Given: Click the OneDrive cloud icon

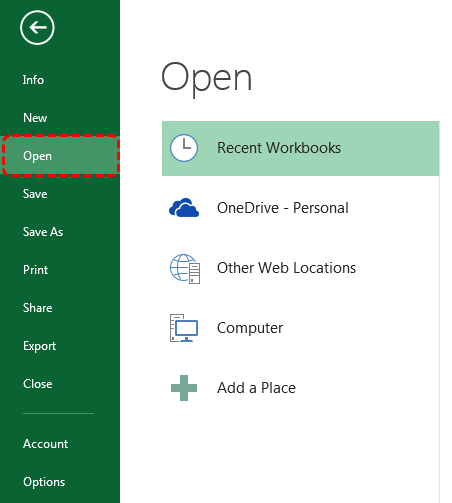Looking at the screenshot, I should point(184,208).
